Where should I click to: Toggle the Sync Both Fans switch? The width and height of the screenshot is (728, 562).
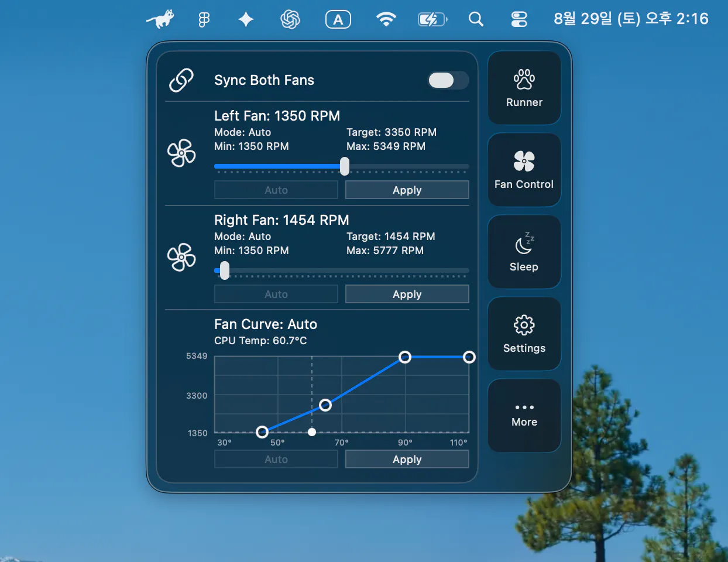pyautogui.click(x=448, y=80)
